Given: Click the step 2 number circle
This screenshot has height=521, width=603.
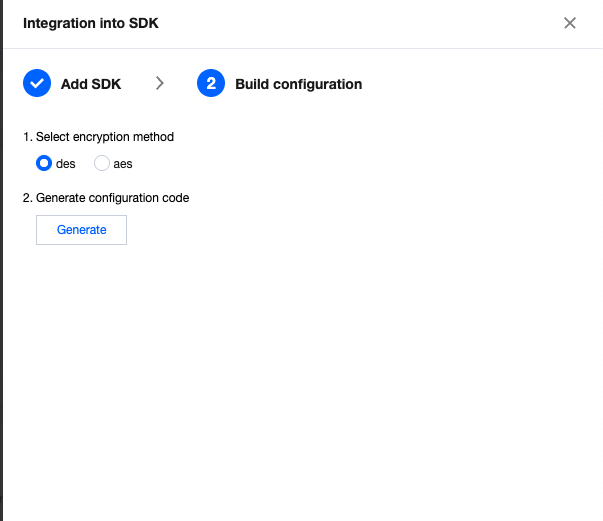Looking at the screenshot, I should (211, 84).
